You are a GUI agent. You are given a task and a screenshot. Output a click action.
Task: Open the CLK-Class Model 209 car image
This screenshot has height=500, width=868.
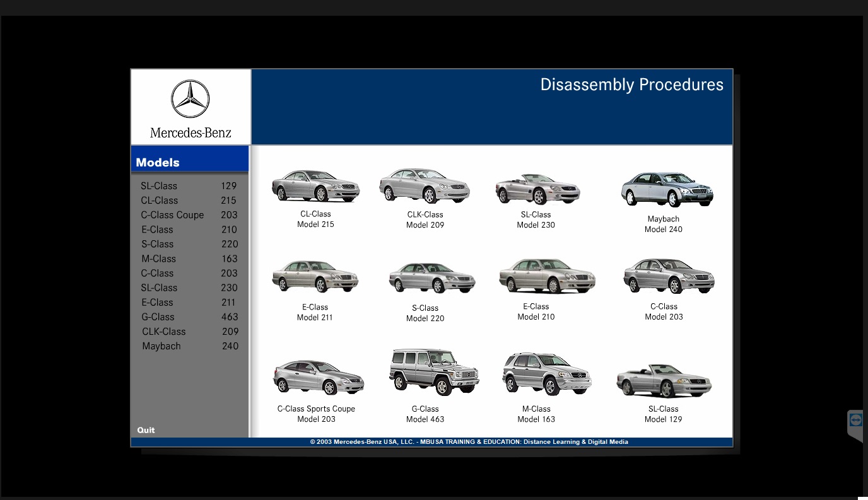click(x=425, y=186)
